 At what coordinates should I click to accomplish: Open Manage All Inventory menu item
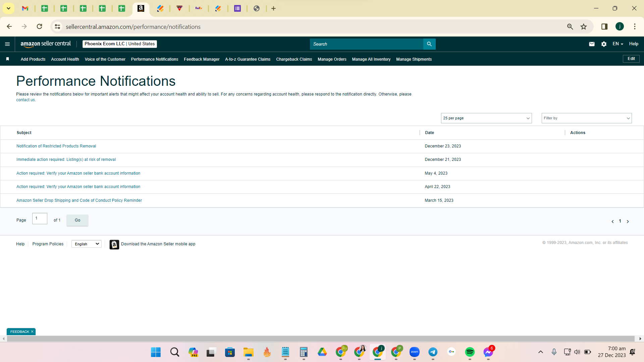click(x=371, y=59)
